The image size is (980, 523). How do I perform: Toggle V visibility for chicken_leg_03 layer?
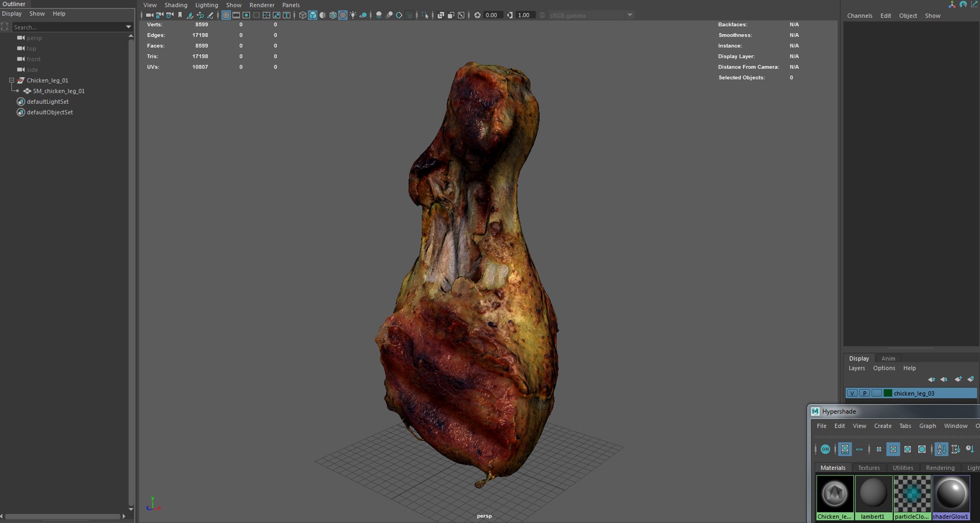(x=852, y=393)
